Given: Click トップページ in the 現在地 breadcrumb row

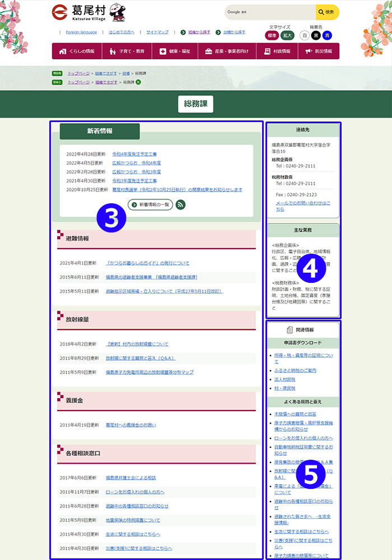Looking at the screenshot, I should [78, 73].
